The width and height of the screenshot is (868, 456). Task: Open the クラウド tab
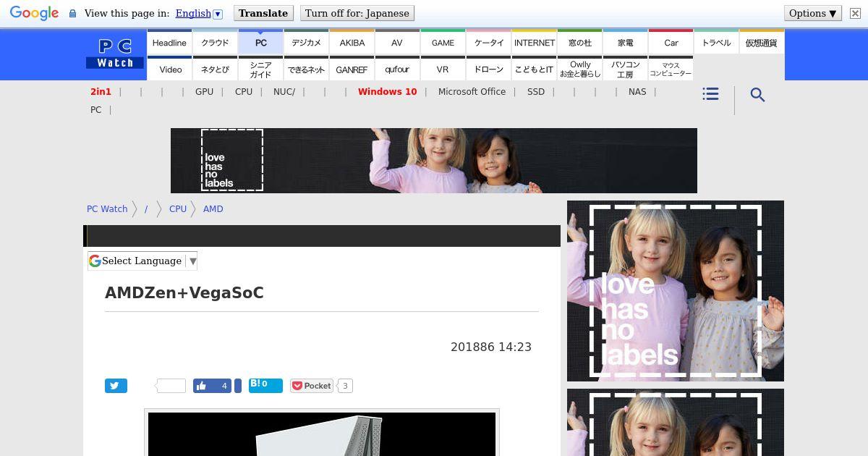(x=215, y=43)
